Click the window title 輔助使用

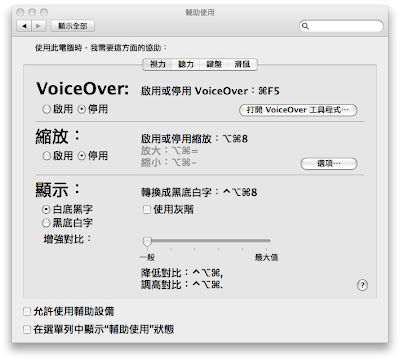point(200,13)
